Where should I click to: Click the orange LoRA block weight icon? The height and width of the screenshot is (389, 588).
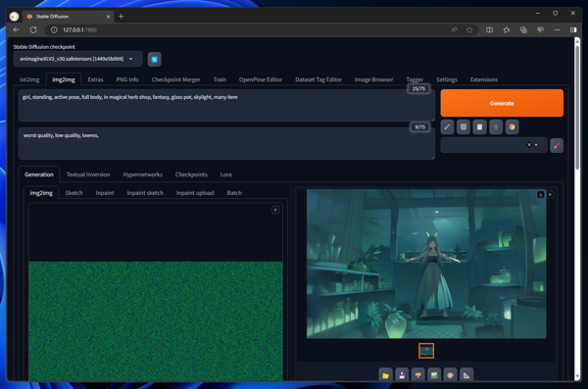point(512,127)
